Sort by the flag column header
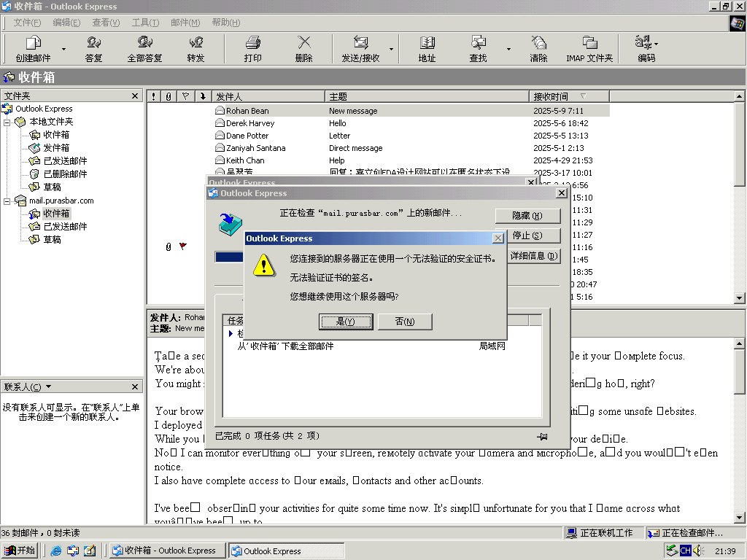 tap(186, 97)
